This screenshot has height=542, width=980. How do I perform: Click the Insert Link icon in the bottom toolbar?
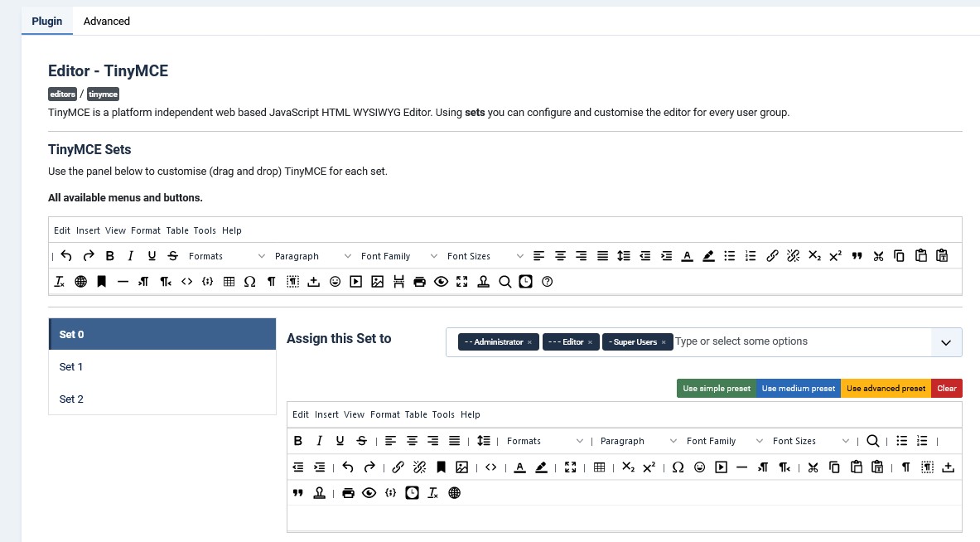[x=398, y=467]
